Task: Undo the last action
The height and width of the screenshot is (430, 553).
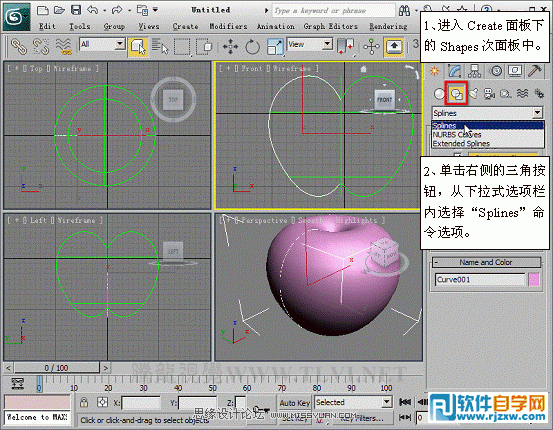Action: click(x=92, y=10)
